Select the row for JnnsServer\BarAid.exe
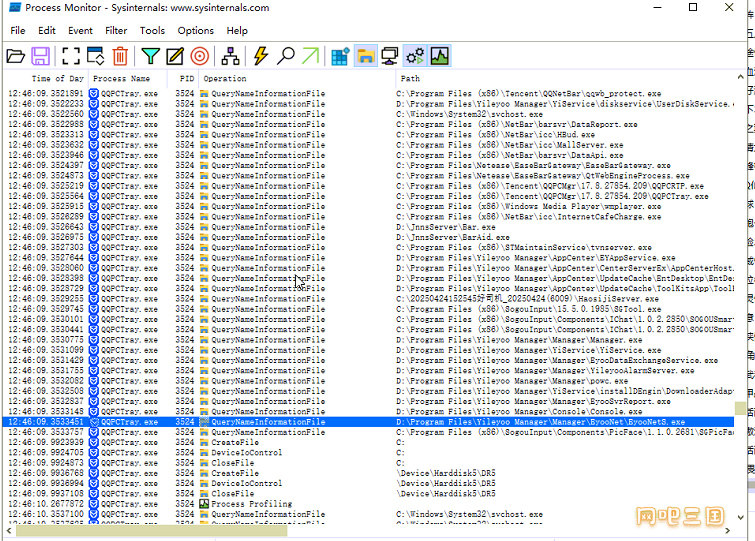755x541 pixels. (369, 237)
